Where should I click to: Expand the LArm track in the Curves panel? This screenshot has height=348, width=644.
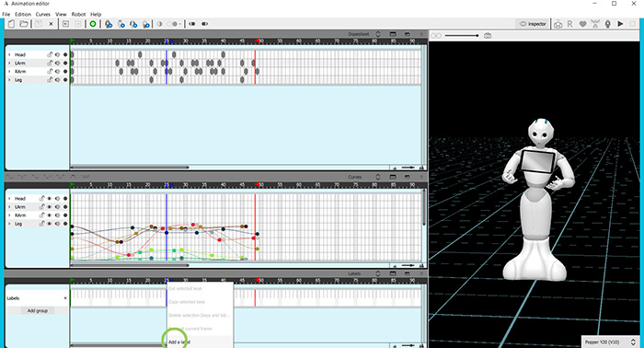[9, 206]
